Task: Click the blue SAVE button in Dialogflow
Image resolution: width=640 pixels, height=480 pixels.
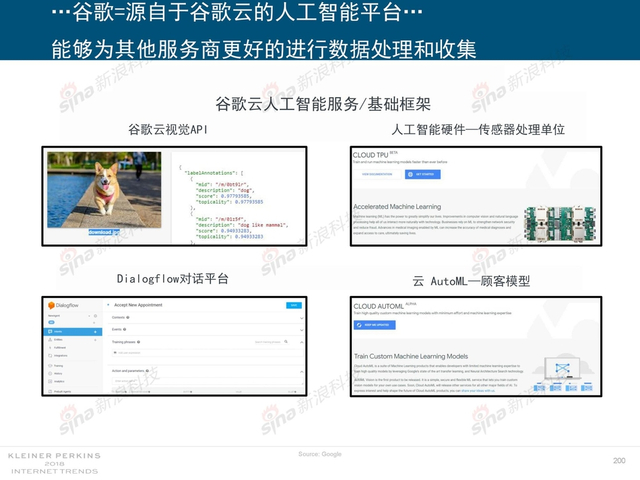Action: pos(294,305)
